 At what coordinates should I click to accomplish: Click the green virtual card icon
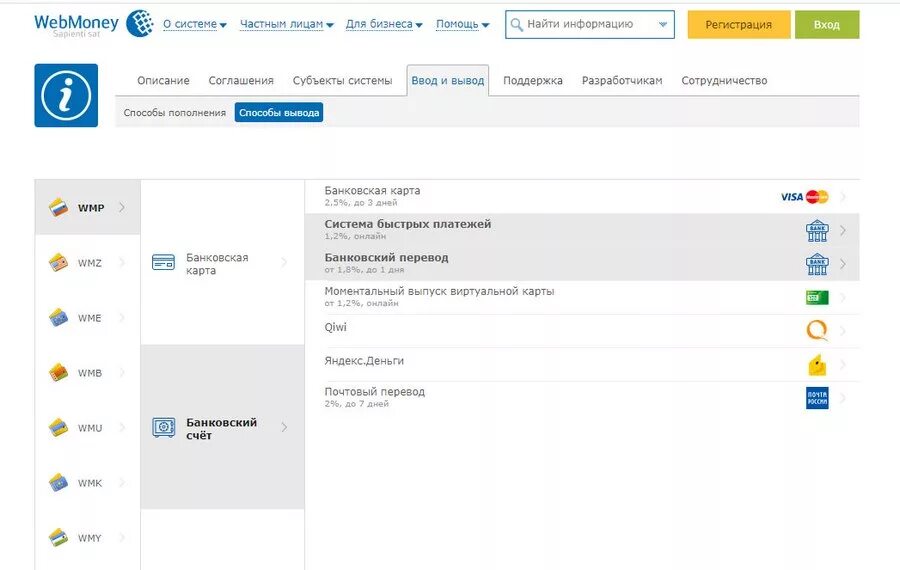817,297
